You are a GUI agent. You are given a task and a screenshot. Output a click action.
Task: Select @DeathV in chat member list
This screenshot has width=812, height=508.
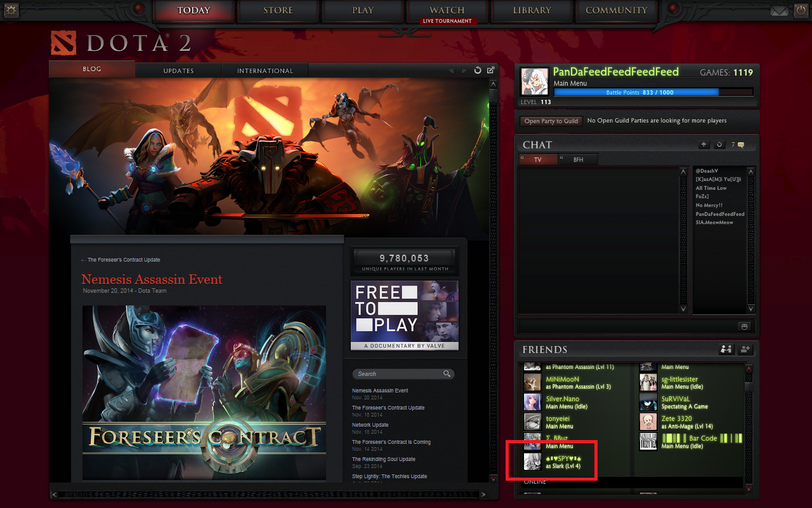pyautogui.click(x=707, y=171)
